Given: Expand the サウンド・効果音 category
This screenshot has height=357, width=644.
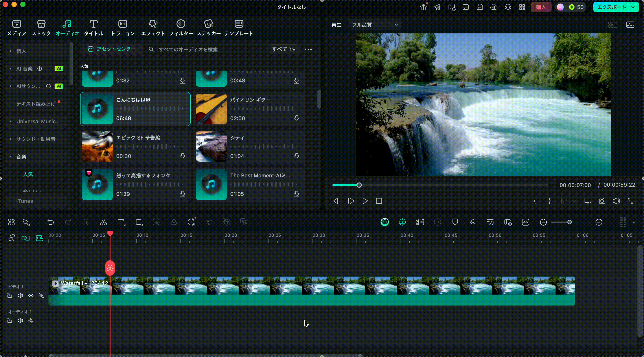Looking at the screenshot, I should (x=11, y=139).
